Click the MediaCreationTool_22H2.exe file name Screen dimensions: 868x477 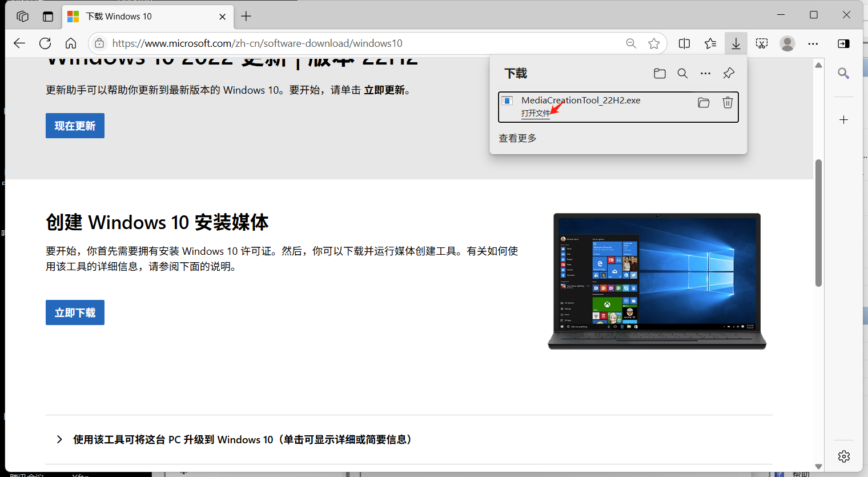coord(581,100)
